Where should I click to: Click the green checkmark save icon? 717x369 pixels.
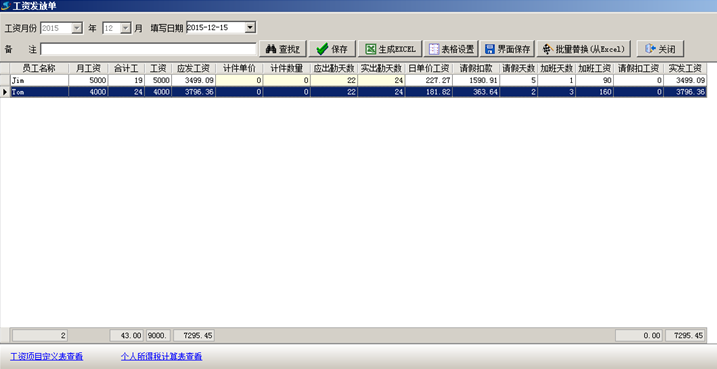point(322,49)
